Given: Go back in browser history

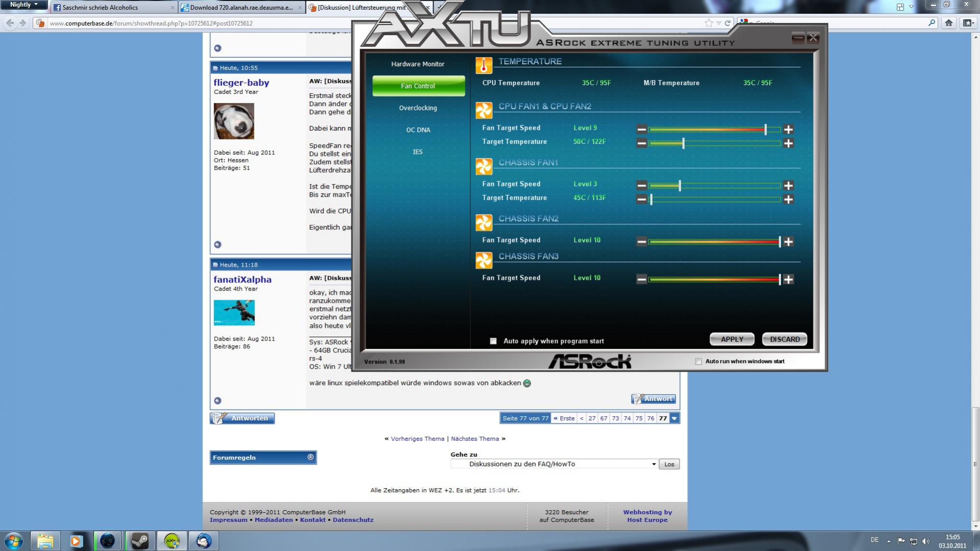Looking at the screenshot, I should point(10,23).
